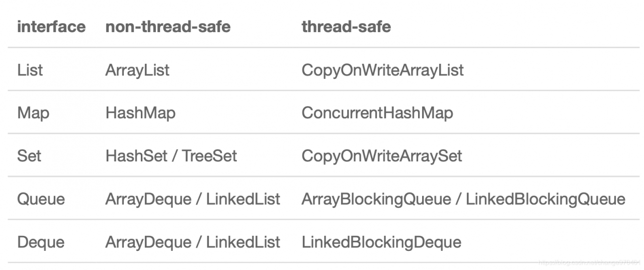Select the "LinkedBlockingDeque" entry
Screen dimensions: 644x270
coord(381,242)
